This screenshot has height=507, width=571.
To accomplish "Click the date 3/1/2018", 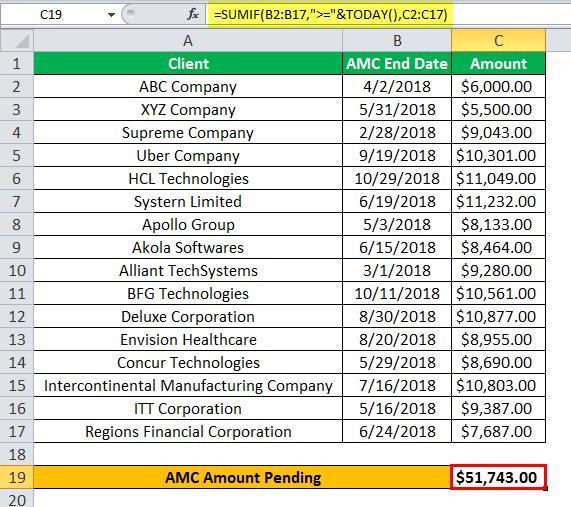I will (x=397, y=271).
